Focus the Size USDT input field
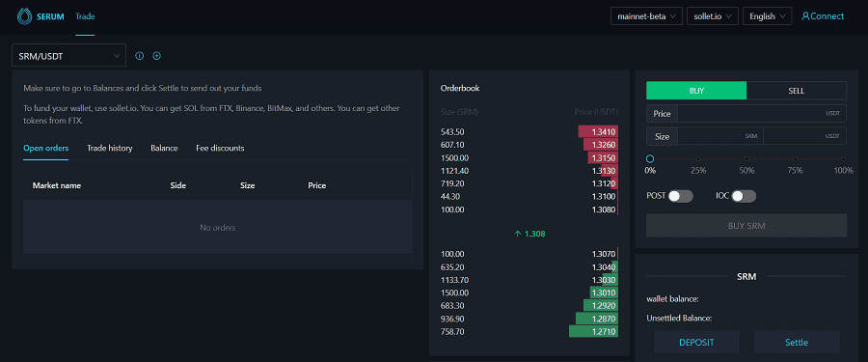The image size is (868, 362). click(805, 136)
